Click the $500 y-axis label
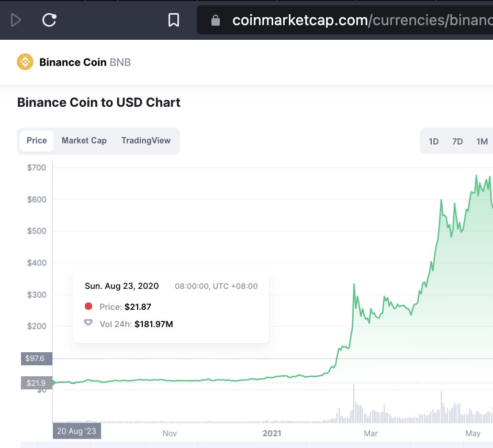Screen dimensions: 493x448 [x=37, y=231]
